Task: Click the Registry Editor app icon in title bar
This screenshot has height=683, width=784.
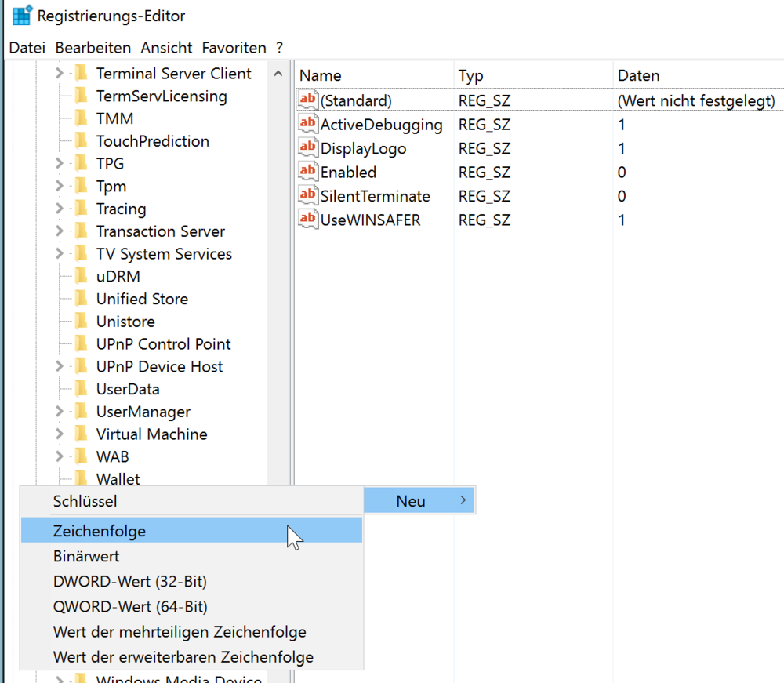Action: click(21, 15)
